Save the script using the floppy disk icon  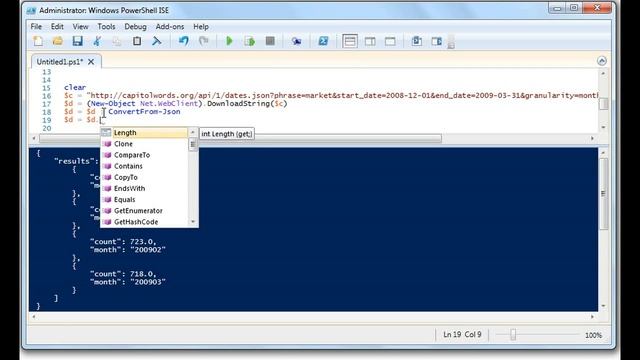77,41
